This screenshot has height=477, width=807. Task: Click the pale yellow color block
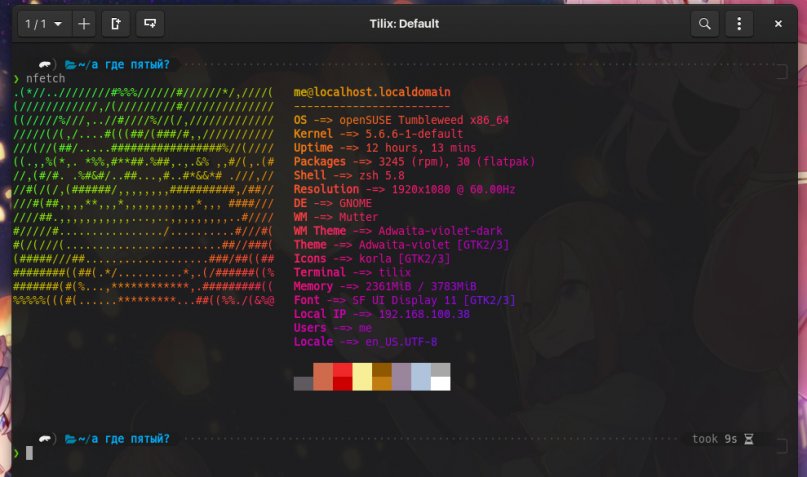(x=361, y=376)
